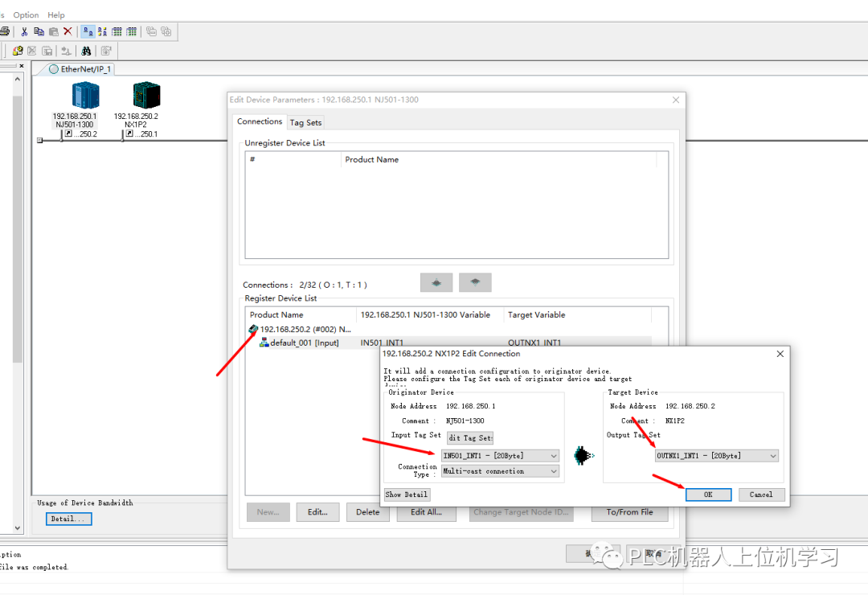The image size is (868, 595).
Task: Click the NJ501-1300 Variable column header
Action: tap(430, 314)
